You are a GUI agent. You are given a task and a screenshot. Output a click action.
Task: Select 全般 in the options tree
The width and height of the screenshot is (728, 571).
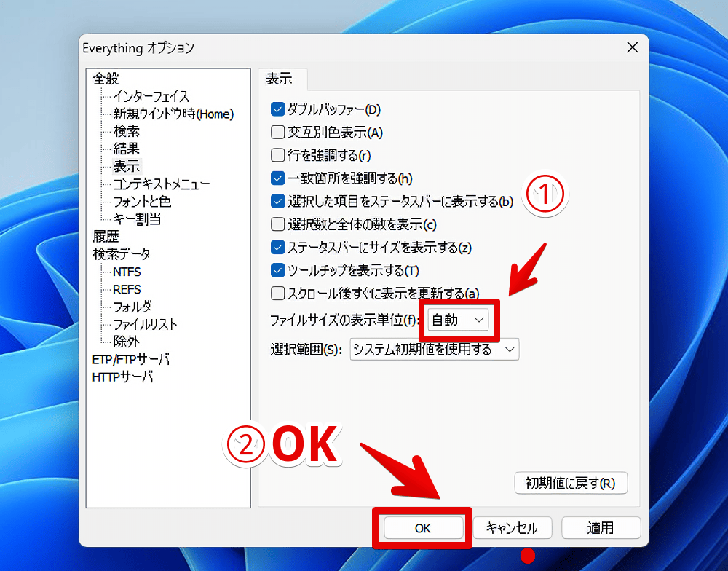pos(106,79)
